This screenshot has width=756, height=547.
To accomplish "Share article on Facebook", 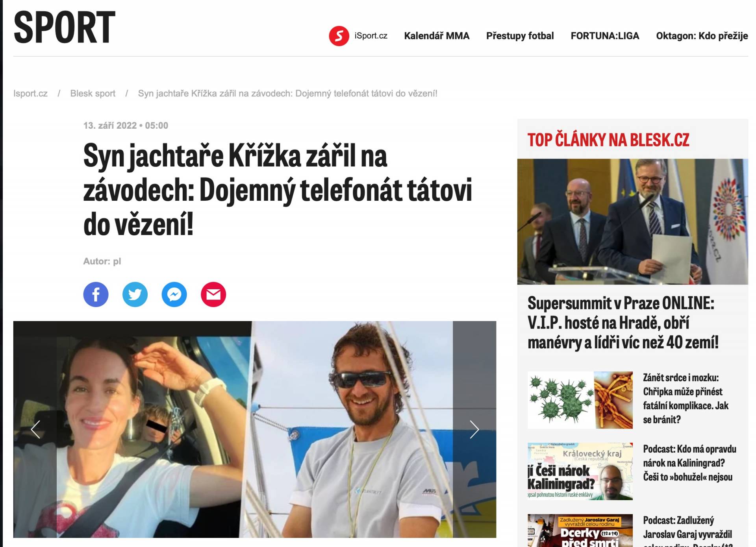I will [x=96, y=294].
